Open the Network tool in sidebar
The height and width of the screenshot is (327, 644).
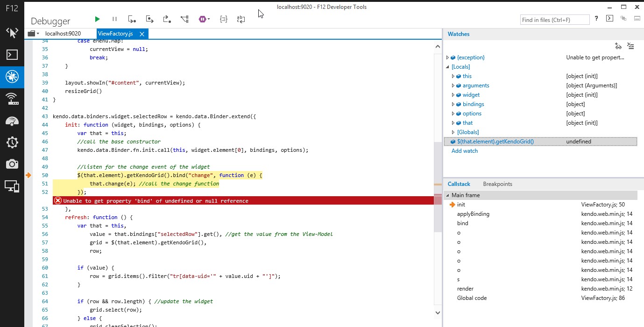[x=12, y=99]
